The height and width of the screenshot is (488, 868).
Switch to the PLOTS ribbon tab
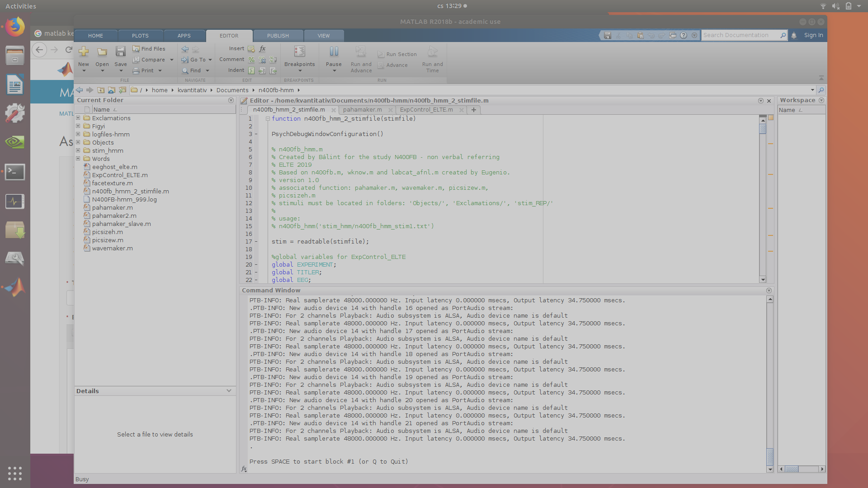click(x=140, y=36)
